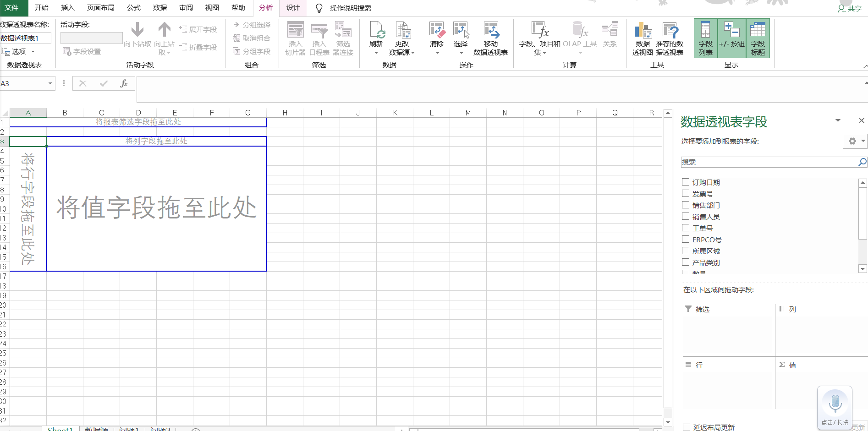
Task: Click the formula bar cancel X icon
Action: pyautogui.click(x=82, y=83)
